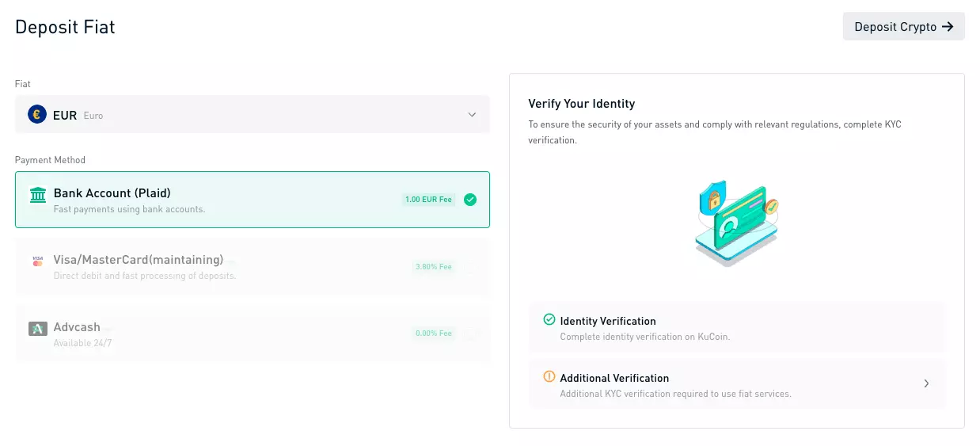Select Advcash payment method
The width and height of the screenshot is (980, 446).
tap(252, 333)
